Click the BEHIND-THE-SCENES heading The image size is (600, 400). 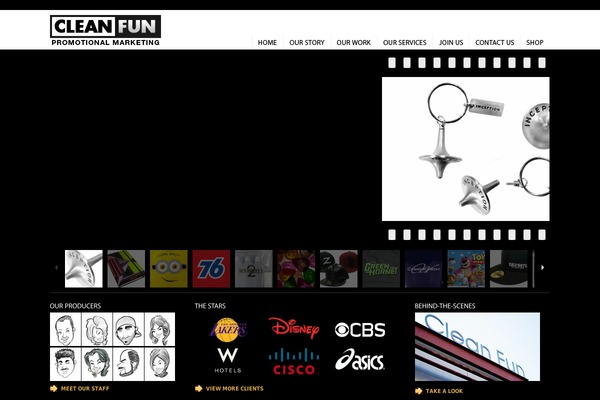(445, 306)
